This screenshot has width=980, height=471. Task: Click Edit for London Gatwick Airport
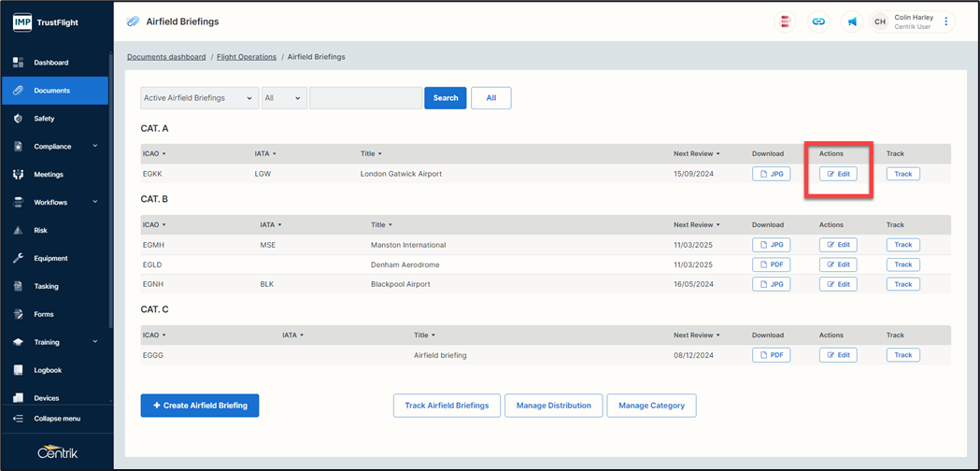coord(838,174)
